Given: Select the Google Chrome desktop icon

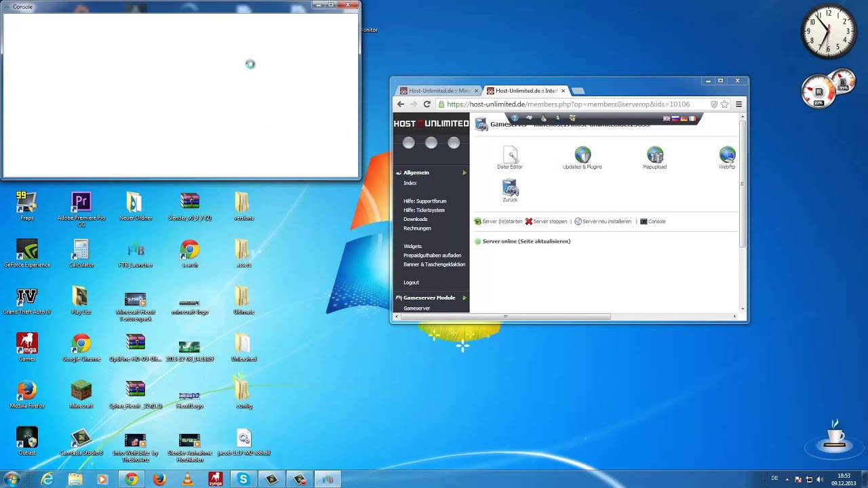Looking at the screenshot, I should [x=81, y=347].
